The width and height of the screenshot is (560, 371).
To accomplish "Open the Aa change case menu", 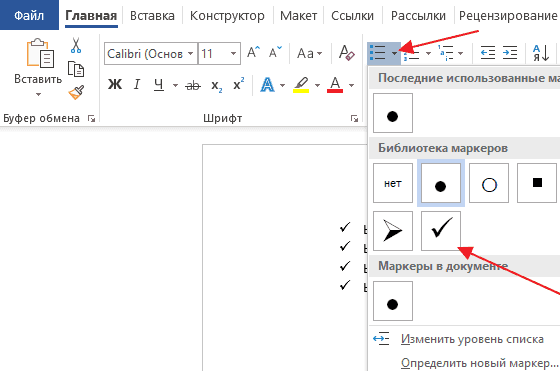I will click(x=309, y=54).
